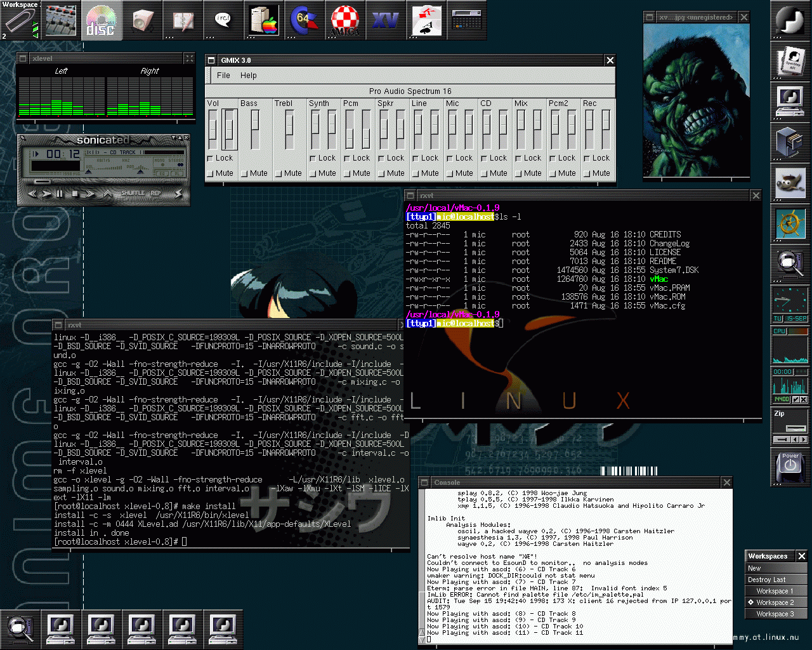Switch to Workspace 3 in Workspaces menu

coord(776,614)
